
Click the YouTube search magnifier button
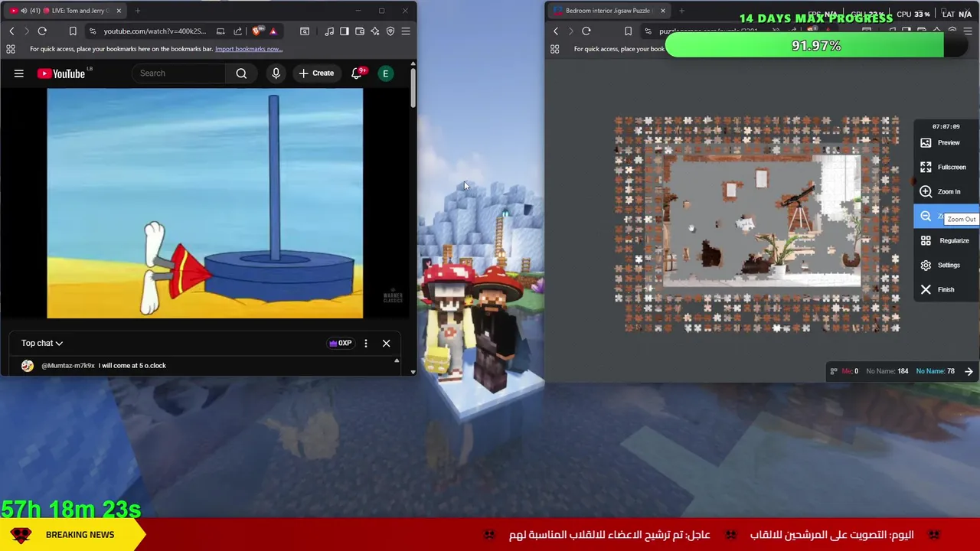tap(241, 73)
